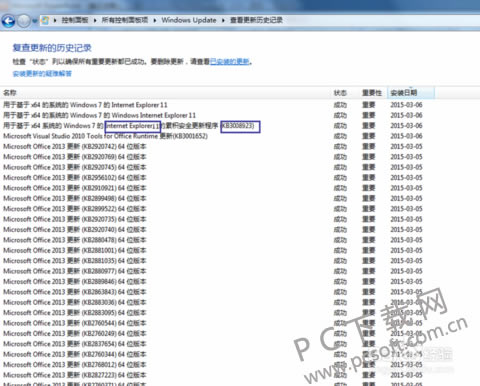Sort by the 重要性 column header
Image resolution: width=480 pixels, height=386 pixels.
click(372, 93)
